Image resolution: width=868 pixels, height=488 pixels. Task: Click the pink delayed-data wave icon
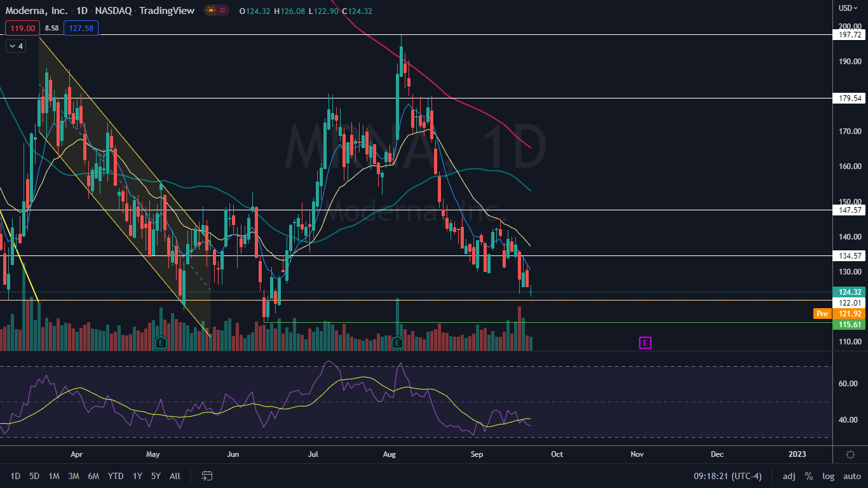223,10
